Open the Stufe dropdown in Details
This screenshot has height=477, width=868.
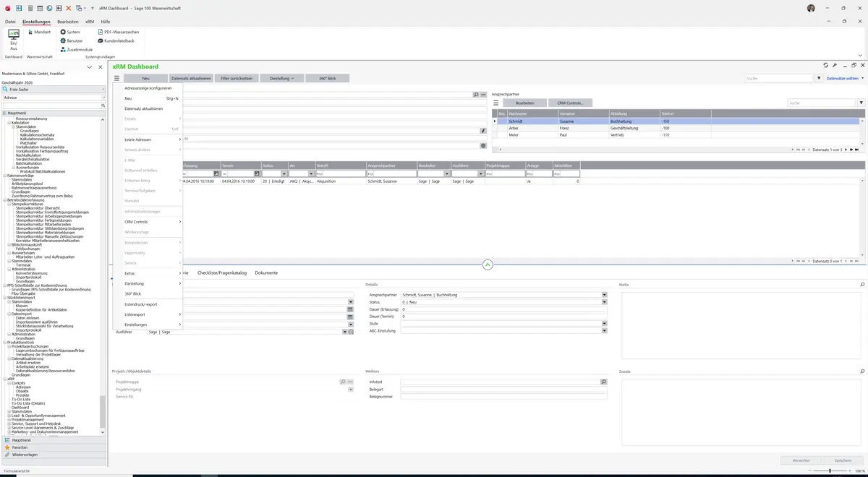pyautogui.click(x=605, y=323)
